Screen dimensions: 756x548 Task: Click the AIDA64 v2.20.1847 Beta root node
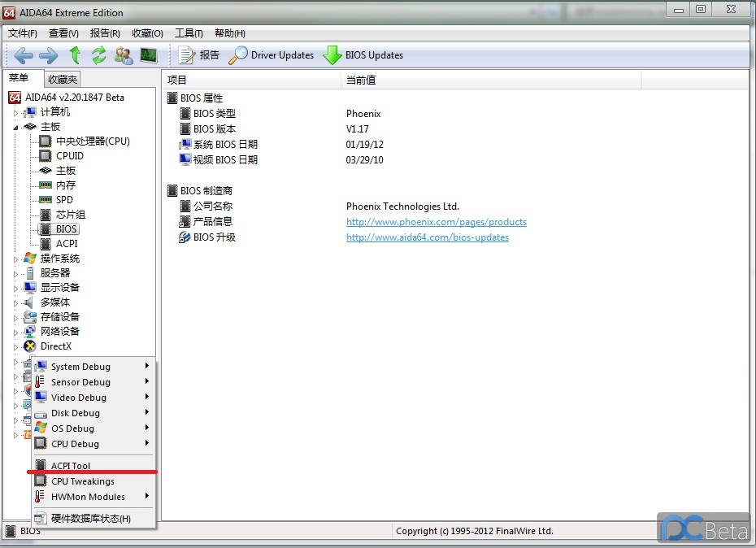click(x=66, y=98)
